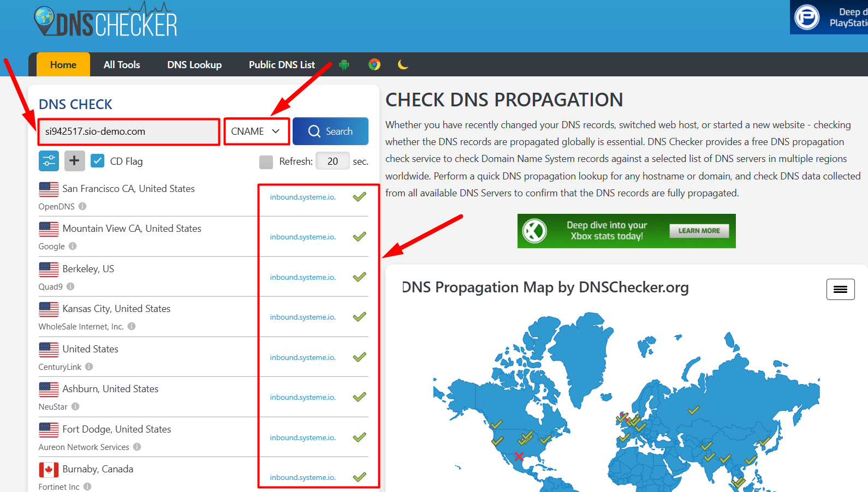Viewport: 868px width, 492px height.
Task: Go to Public DNS List tab
Action: tap(282, 64)
